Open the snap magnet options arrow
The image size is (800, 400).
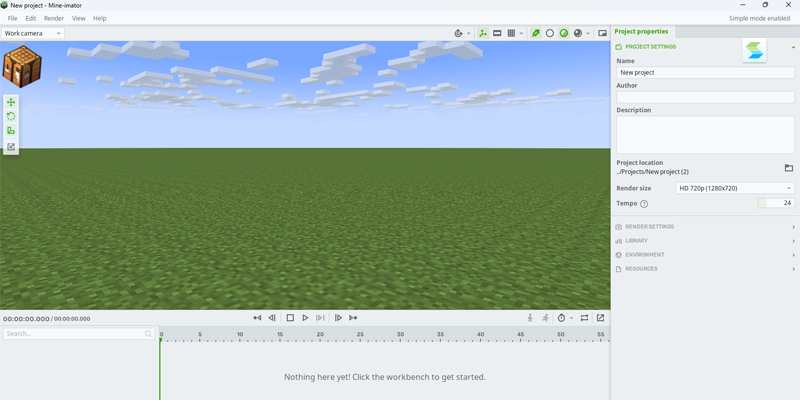pos(469,33)
